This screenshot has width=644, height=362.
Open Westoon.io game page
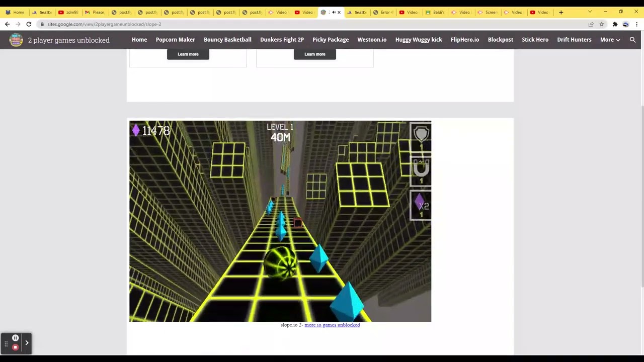point(372,40)
